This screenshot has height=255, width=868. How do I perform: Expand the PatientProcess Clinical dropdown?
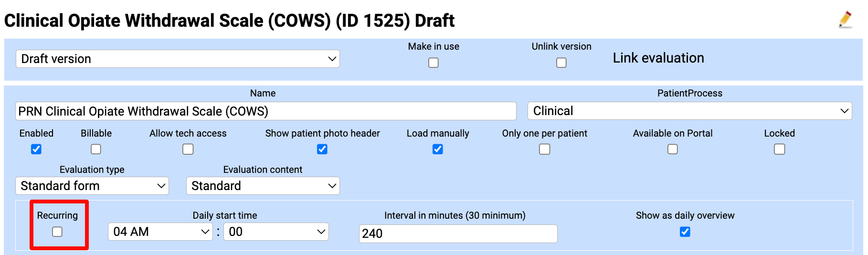coord(689,111)
